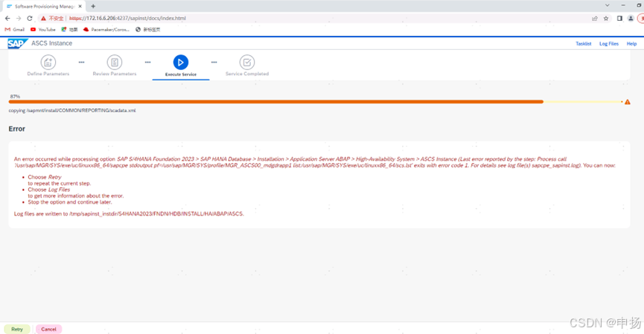Viewport: 644px width, 334px height.
Task: Click the Service Completed step icon
Action: pyautogui.click(x=247, y=63)
